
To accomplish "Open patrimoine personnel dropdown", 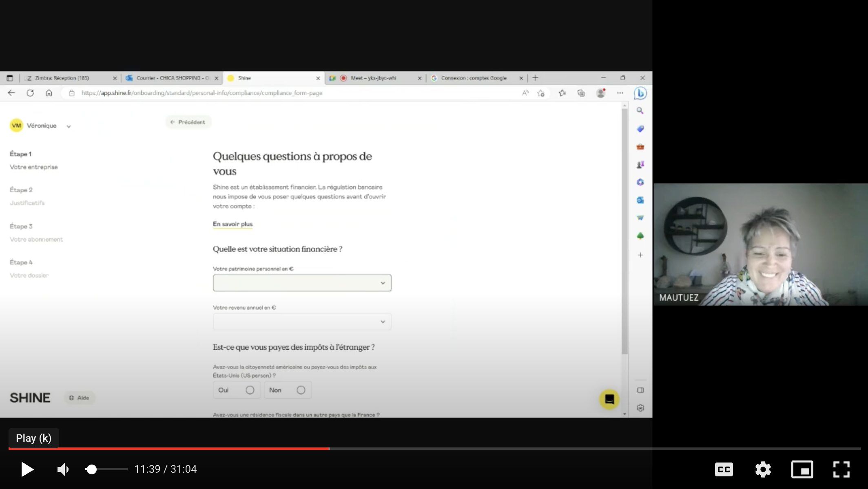I will [x=302, y=283].
